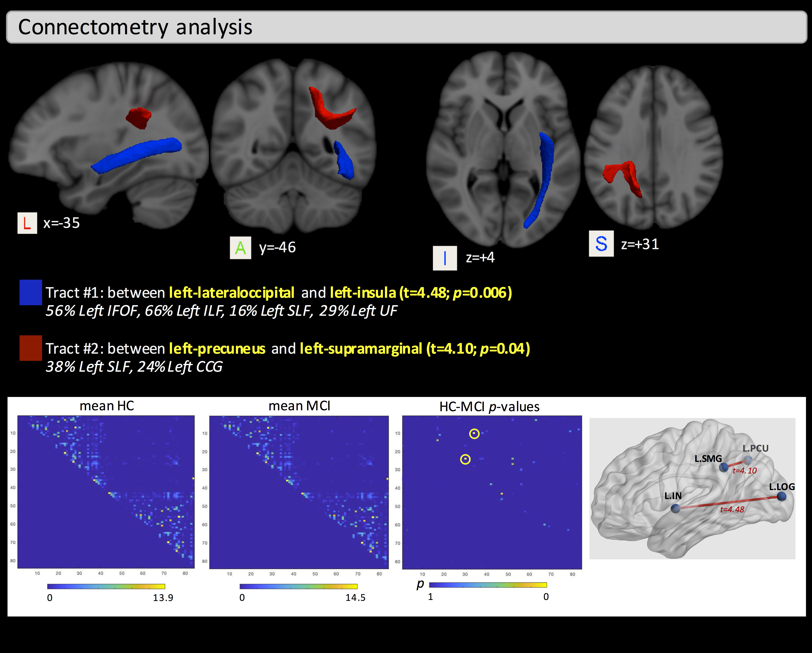Click the L.PCU node sphere

[748, 460]
